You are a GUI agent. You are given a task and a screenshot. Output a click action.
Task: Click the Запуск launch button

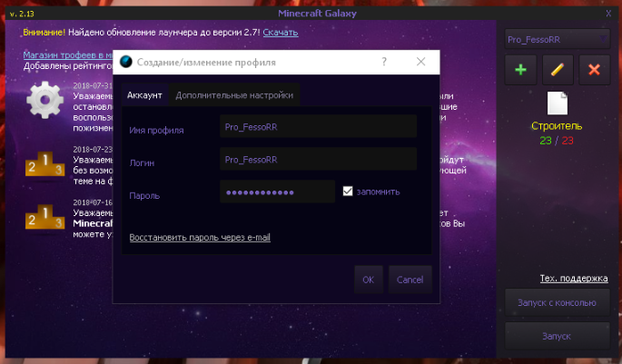click(x=557, y=336)
